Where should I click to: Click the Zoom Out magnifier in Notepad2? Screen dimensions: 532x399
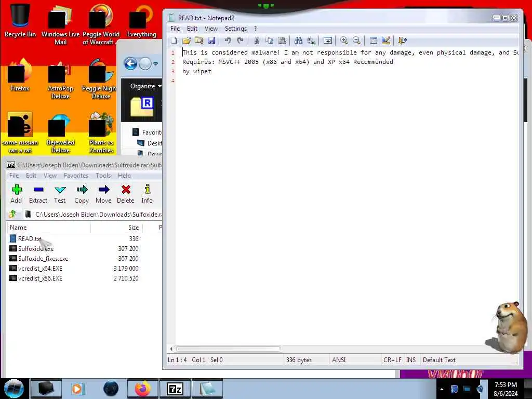pos(356,41)
